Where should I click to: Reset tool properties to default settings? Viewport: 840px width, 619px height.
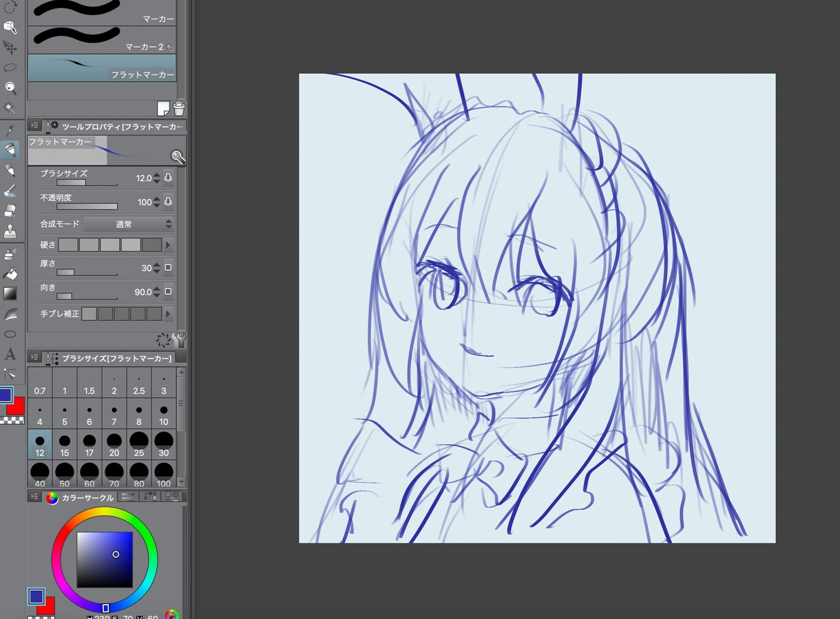pos(163,339)
